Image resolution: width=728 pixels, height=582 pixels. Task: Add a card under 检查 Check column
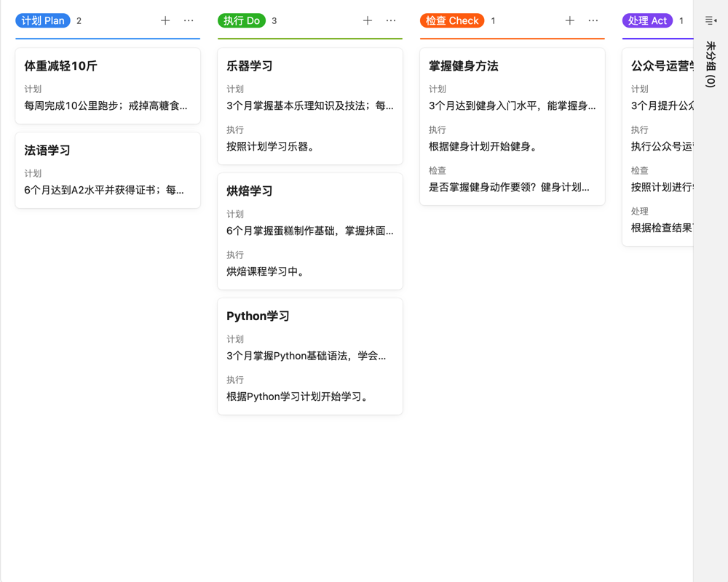click(x=569, y=20)
